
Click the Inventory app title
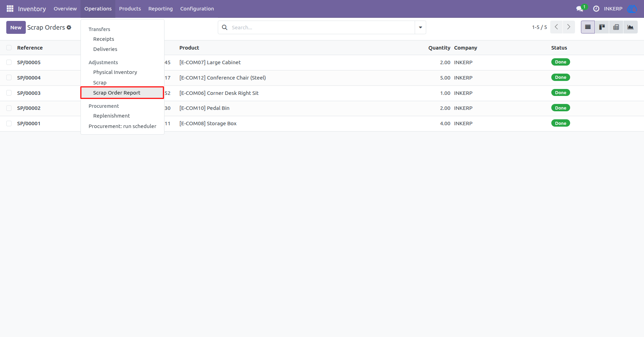(x=32, y=9)
